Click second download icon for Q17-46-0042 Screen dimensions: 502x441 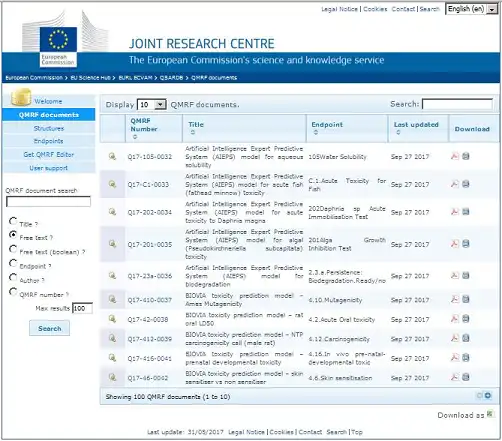pos(466,377)
